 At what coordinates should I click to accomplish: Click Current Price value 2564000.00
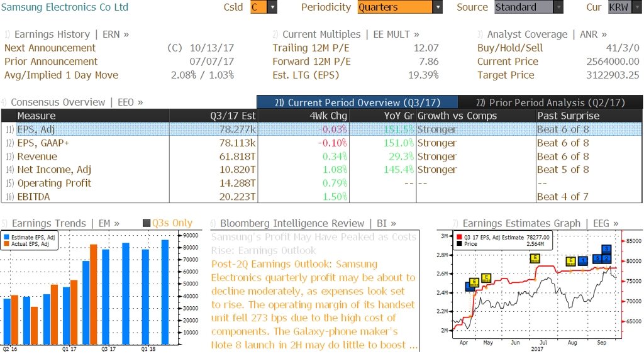[613, 62]
